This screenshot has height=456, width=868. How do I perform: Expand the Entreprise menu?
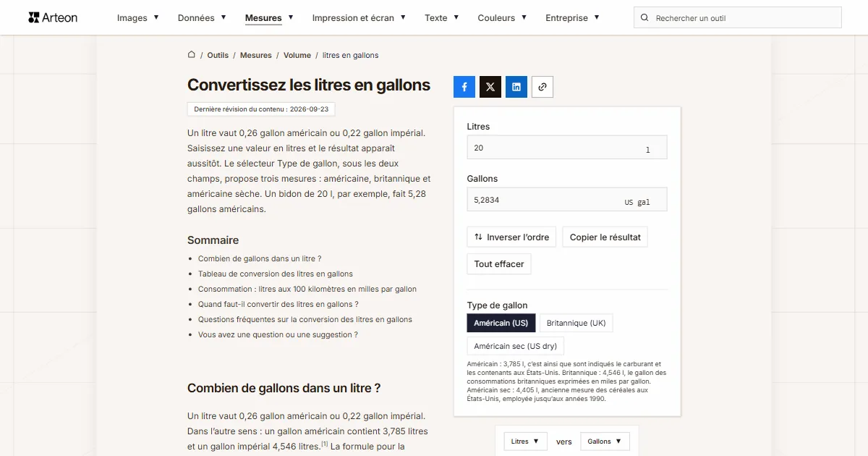(572, 17)
